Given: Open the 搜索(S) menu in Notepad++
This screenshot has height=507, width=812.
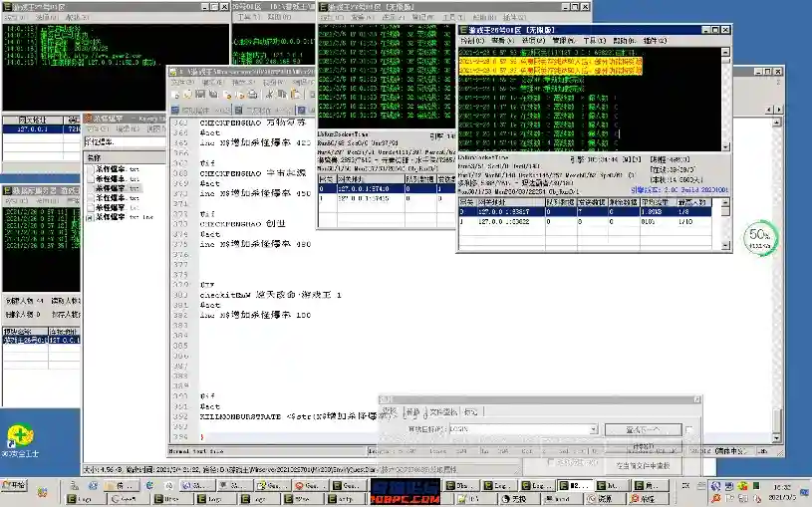Looking at the screenshot, I should tap(242, 83).
